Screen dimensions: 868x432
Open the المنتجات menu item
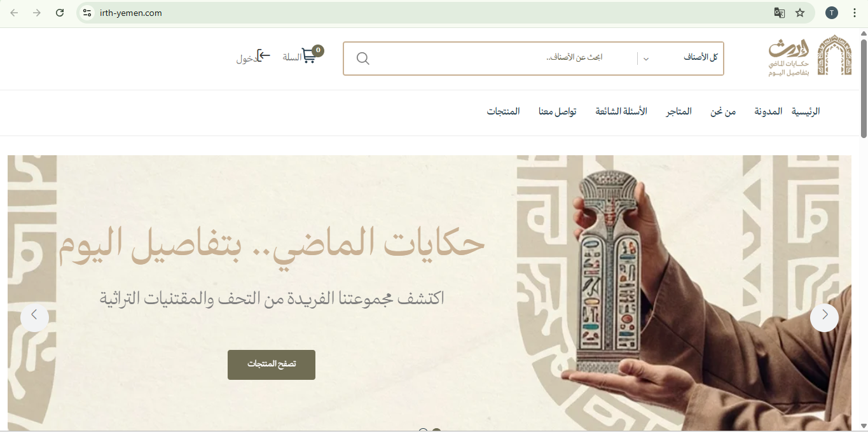point(504,111)
